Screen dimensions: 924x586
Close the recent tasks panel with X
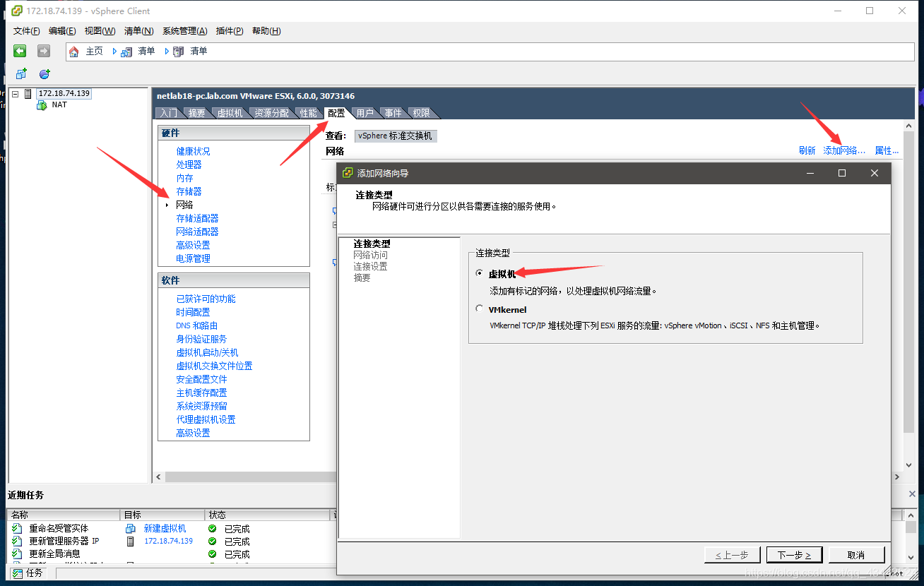click(x=912, y=494)
